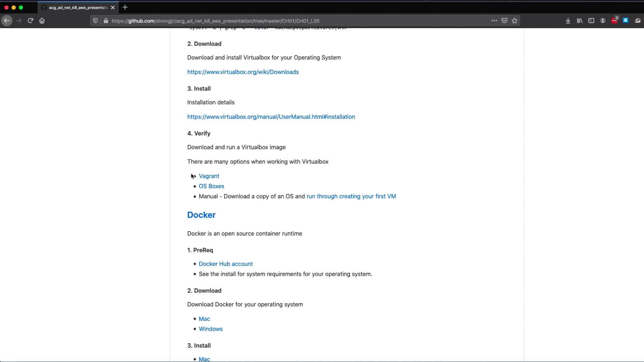Open the Library bookmarks and history icon

click(x=580, y=21)
